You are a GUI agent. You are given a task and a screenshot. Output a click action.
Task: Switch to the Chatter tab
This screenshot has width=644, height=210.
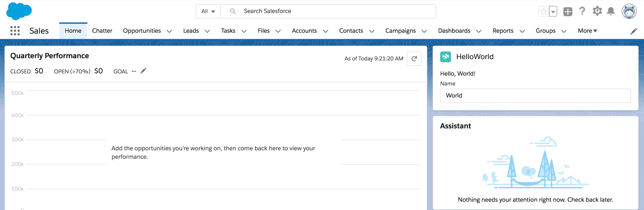(x=102, y=31)
